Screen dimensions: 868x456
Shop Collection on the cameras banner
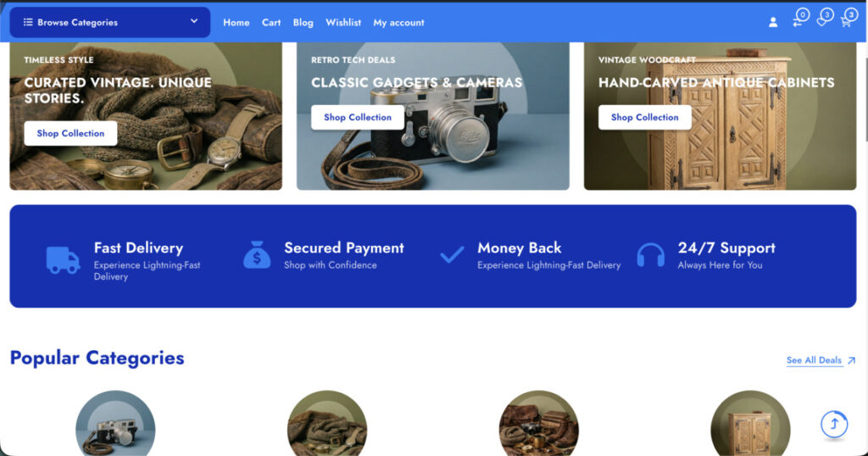pos(358,117)
